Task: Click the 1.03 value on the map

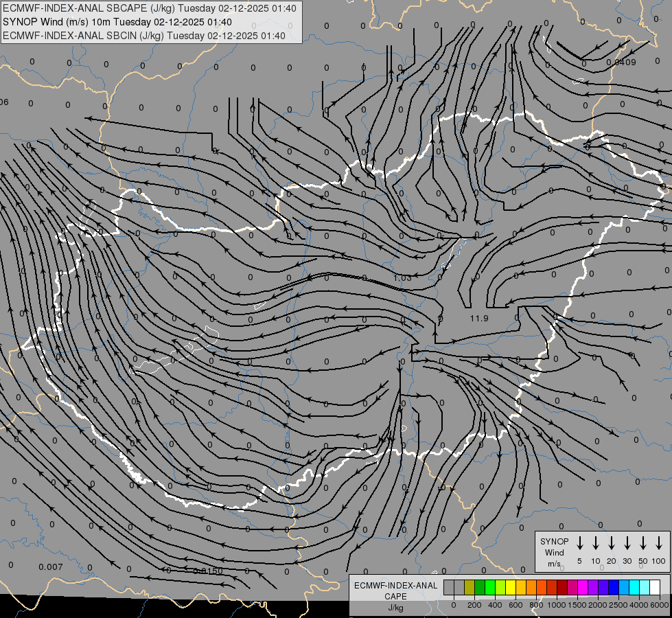Action: [402, 278]
